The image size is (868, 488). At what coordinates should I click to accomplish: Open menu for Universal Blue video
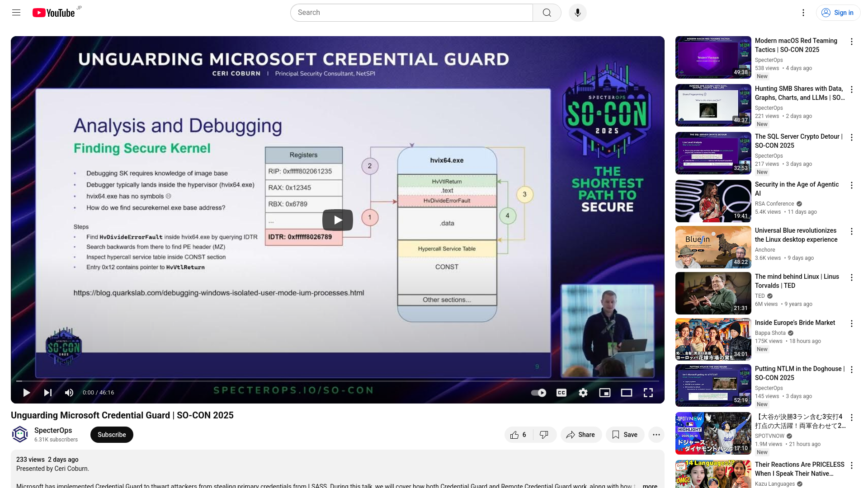pyautogui.click(x=852, y=231)
